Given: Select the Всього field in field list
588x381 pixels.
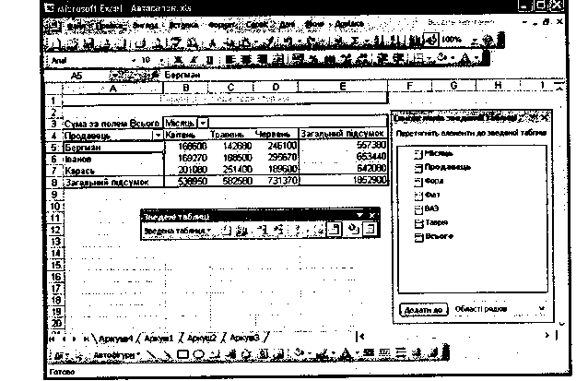Looking at the screenshot, I should tap(433, 236).
